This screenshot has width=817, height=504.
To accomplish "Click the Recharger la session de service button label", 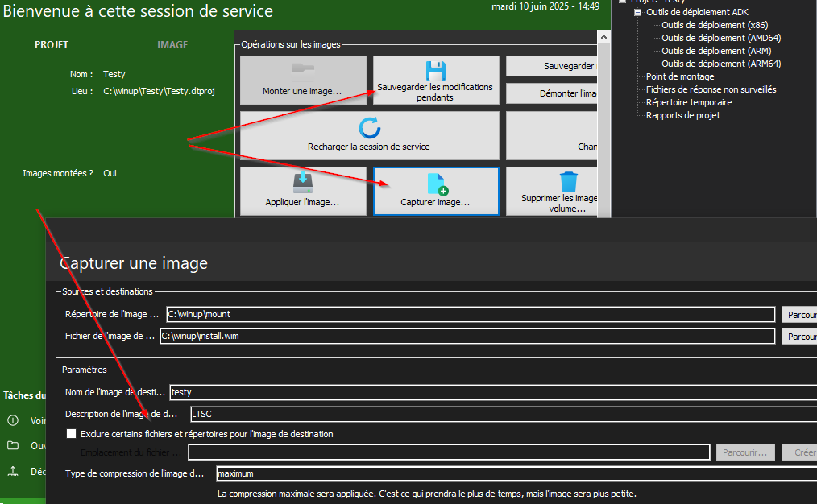I will (x=369, y=147).
